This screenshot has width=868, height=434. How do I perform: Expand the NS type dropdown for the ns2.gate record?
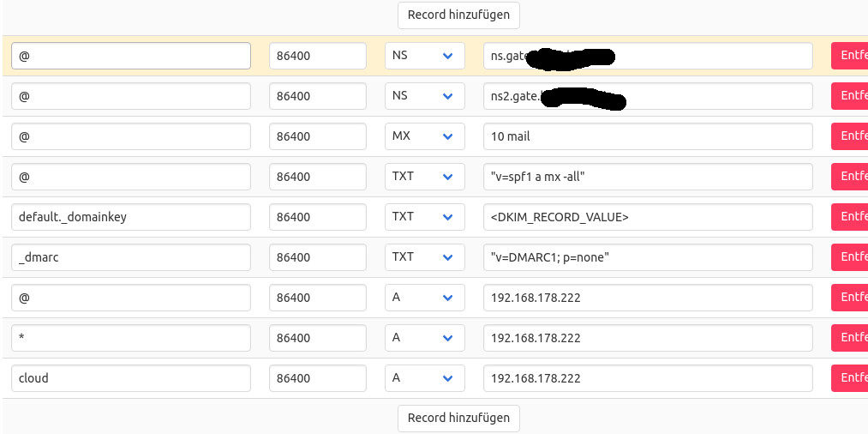point(424,96)
